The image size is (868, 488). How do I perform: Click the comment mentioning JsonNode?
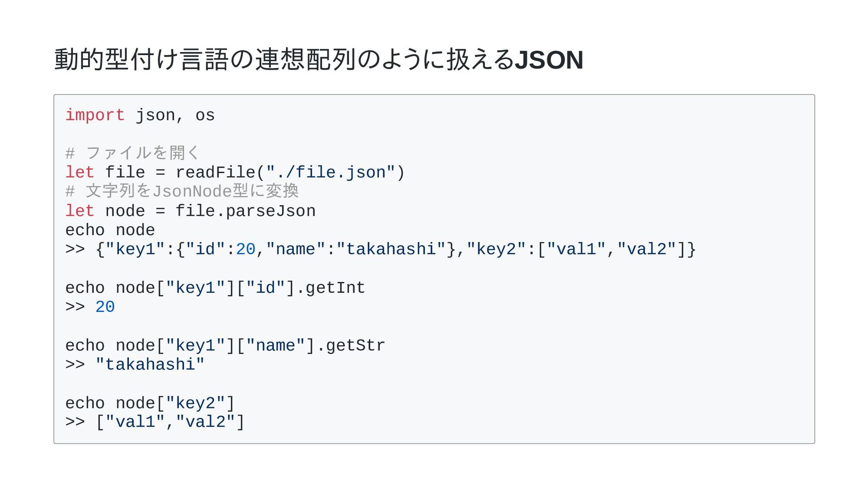point(182,191)
